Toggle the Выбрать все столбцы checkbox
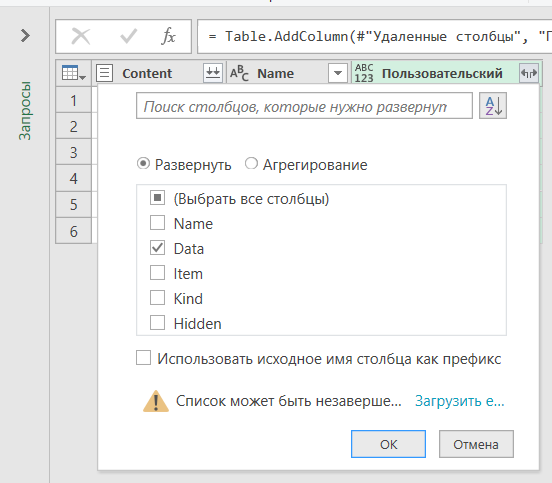The height and width of the screenshot is (483, 552). pyautogui.click(x=157, y=198)
